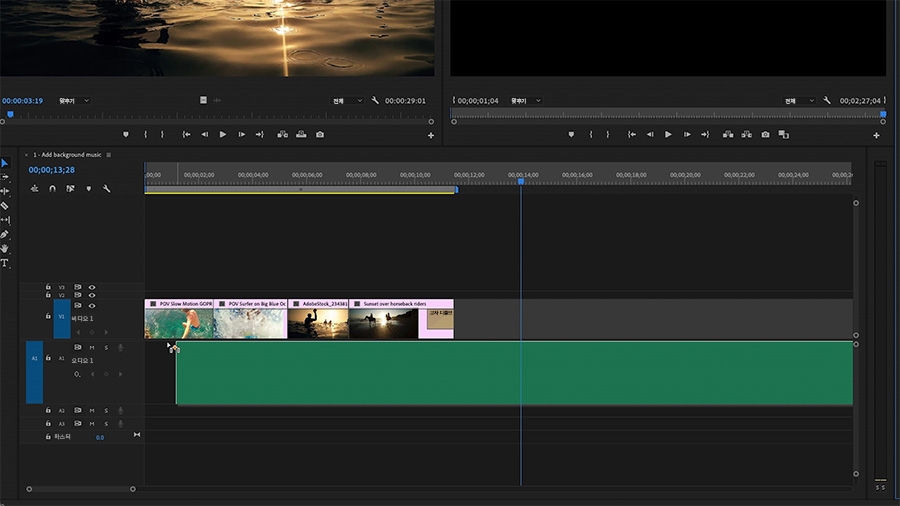Open Program monitor settings wrench
900x506 pixels.
[x=826, y=101]
